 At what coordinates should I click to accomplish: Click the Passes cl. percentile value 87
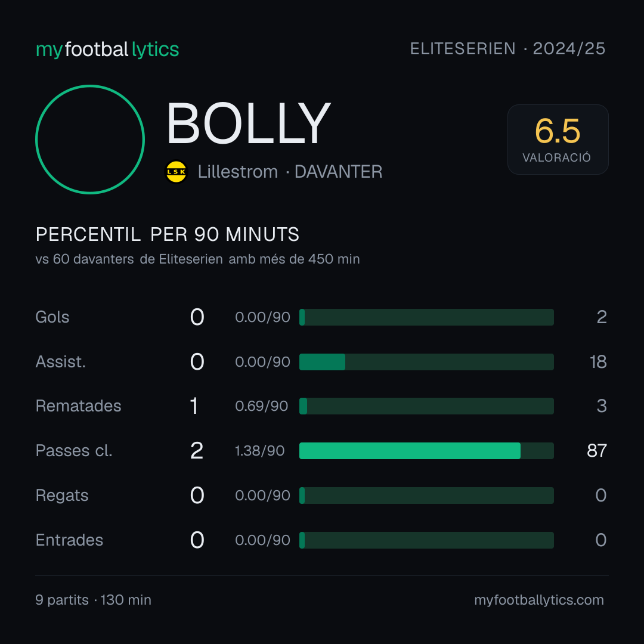[597, 451]
